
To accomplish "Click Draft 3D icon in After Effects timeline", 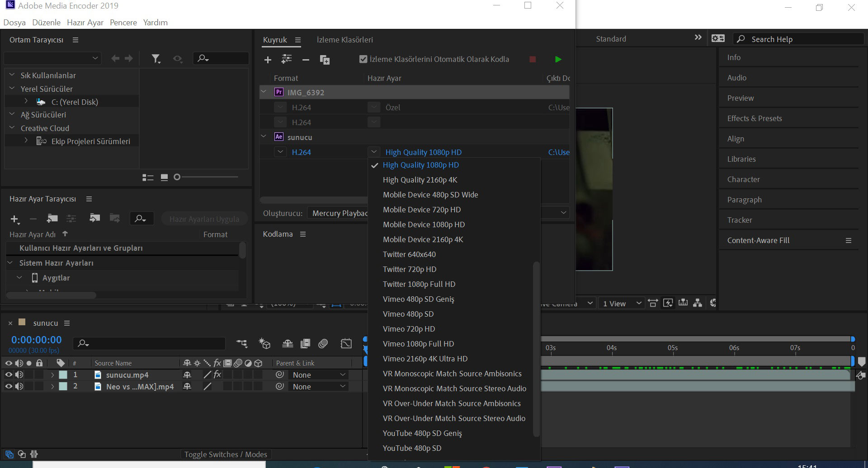I will (x=264, y=344).
